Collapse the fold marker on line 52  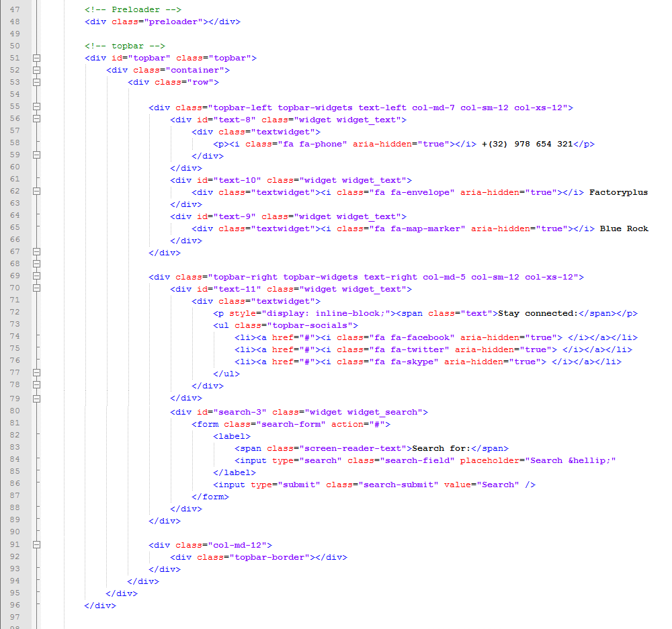pyautogui.click(x=36, y=70)
